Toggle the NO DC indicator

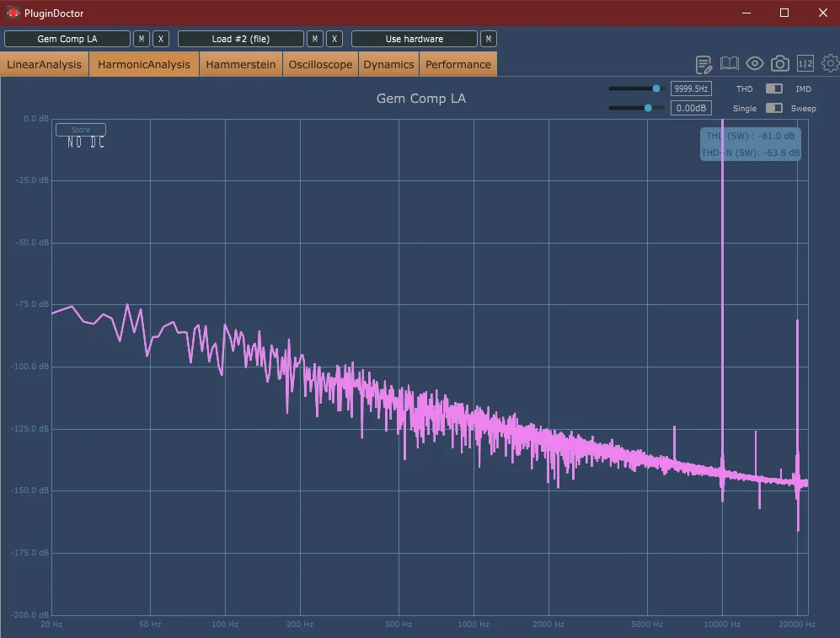[x=86, y=142]
